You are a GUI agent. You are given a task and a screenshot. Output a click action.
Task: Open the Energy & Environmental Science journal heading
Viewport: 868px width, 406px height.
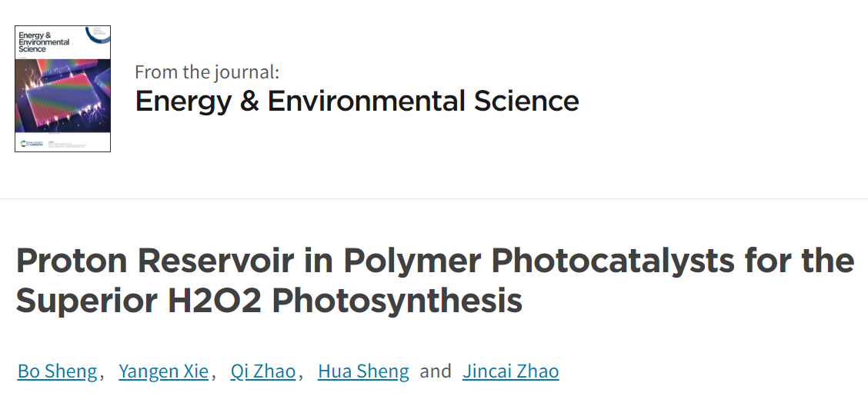[x=357, y=101]
